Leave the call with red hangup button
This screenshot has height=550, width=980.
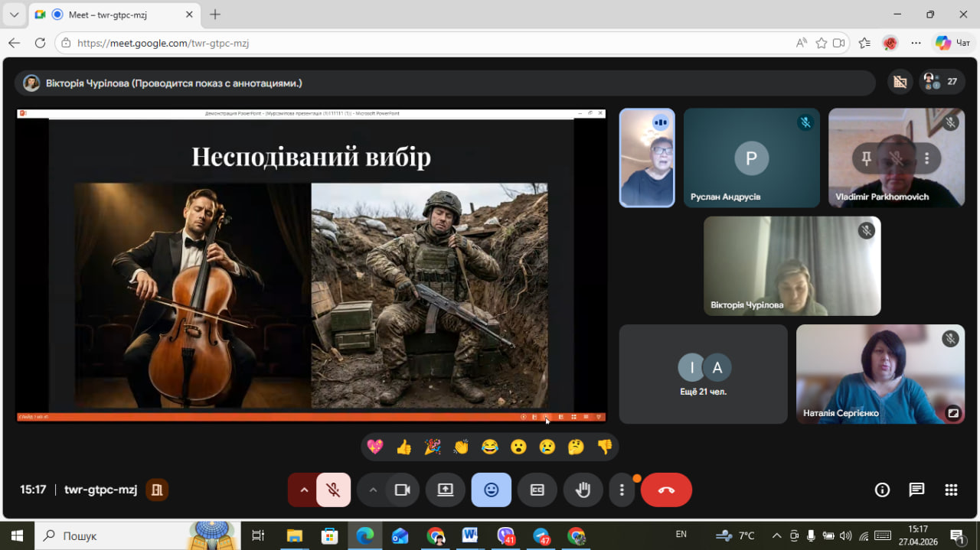[x=666, y=490]
